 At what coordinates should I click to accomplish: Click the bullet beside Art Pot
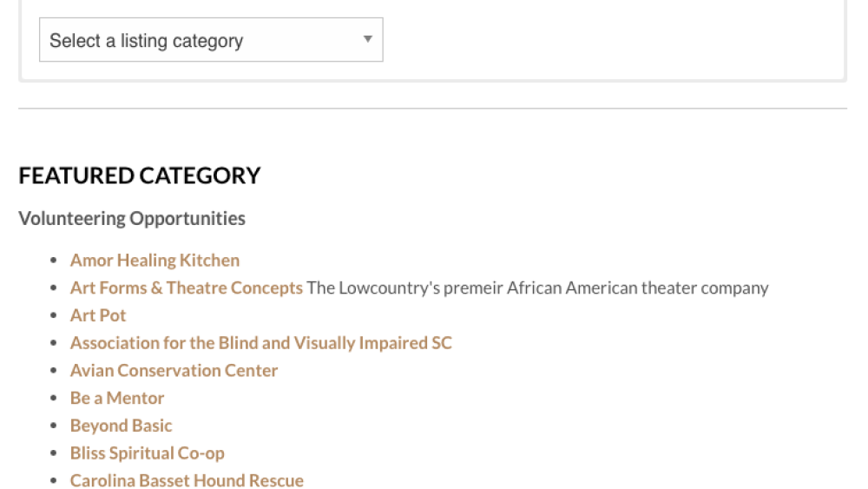54,316
